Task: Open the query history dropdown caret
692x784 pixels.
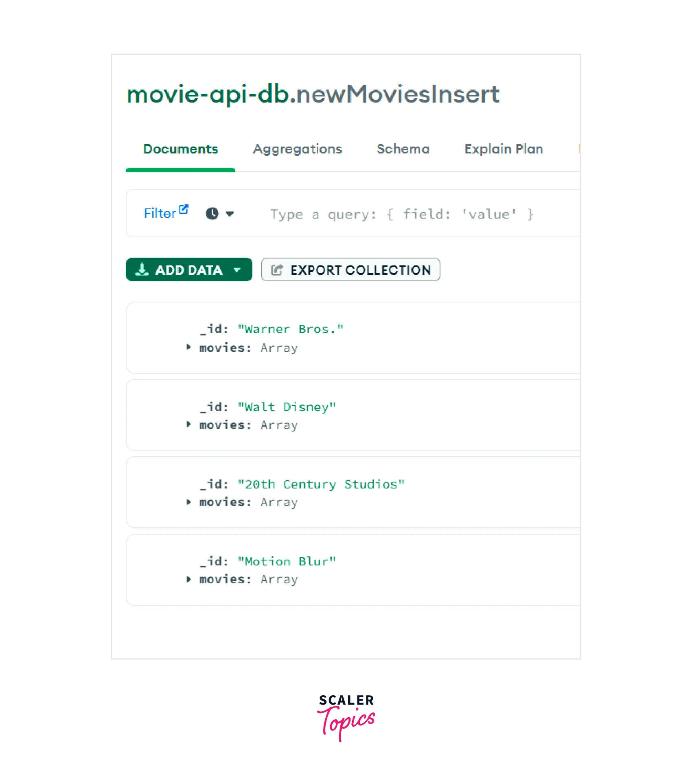Action: (230, 214)
